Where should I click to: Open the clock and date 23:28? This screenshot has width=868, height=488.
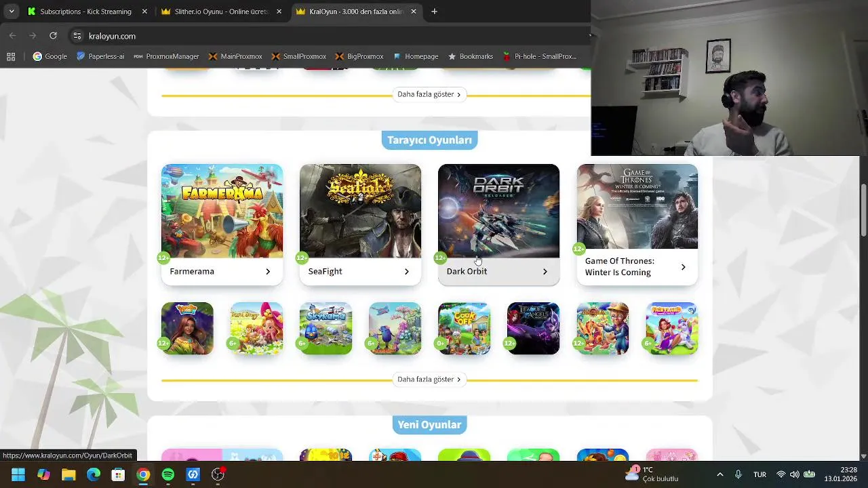[840, 474]
